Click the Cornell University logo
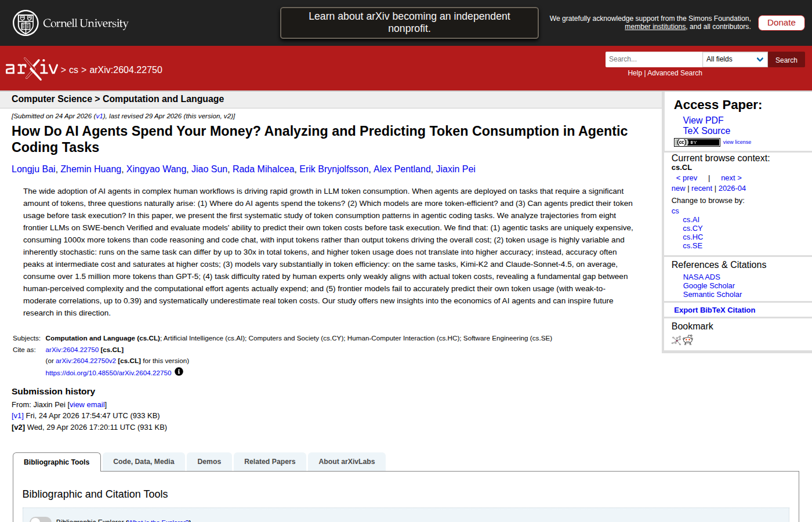812x522 pixels. tap(70, 23)
